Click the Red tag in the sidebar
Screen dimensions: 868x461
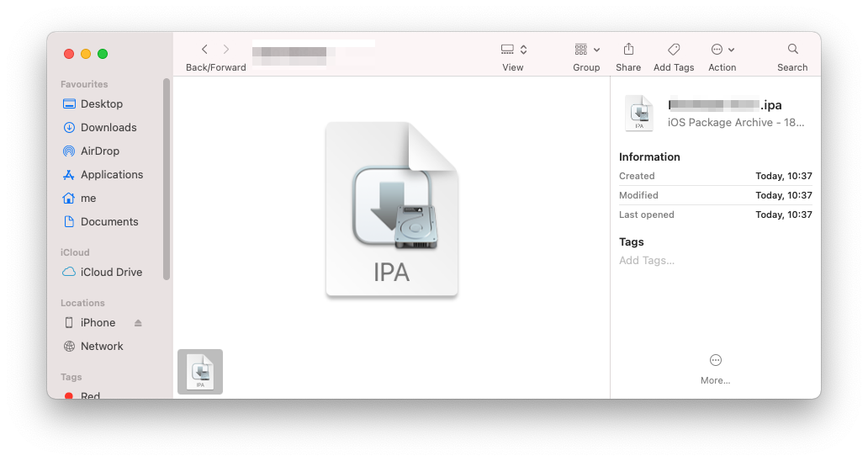(x=89, y=395)
